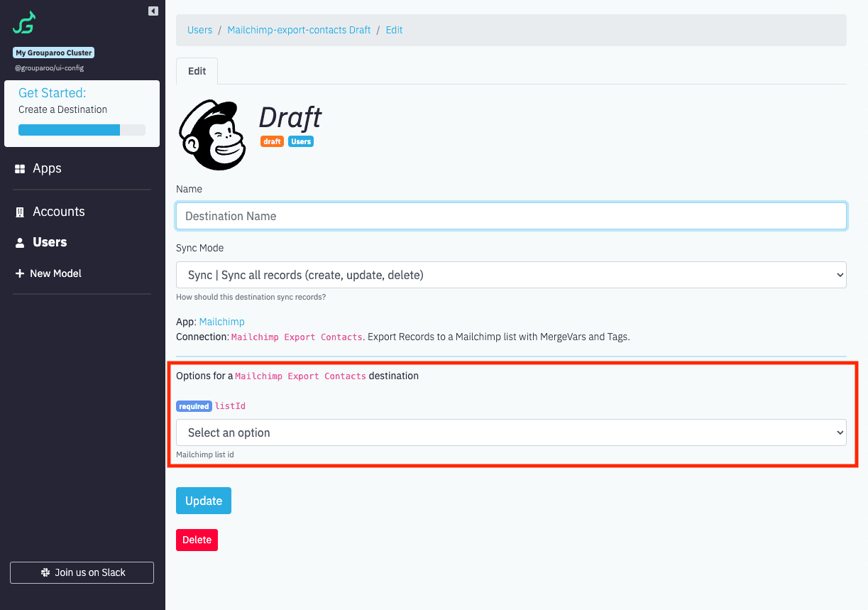Click the Accounts building icon
The image size is (868, 610).
pos(20,212)
